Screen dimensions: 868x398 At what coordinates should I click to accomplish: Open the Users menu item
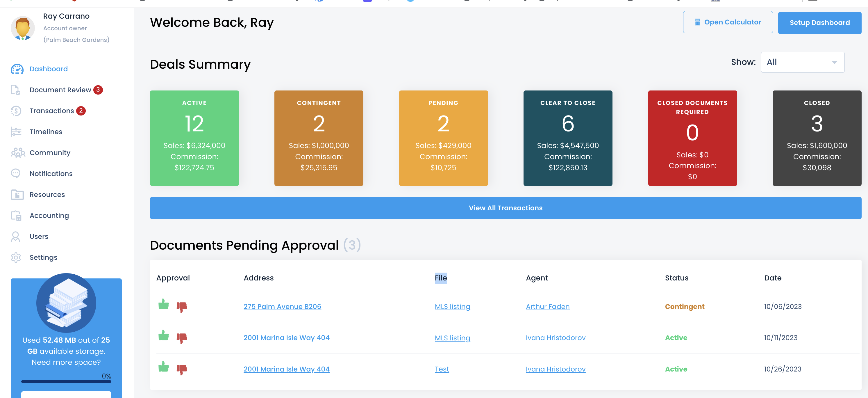(x=39, y=237)
